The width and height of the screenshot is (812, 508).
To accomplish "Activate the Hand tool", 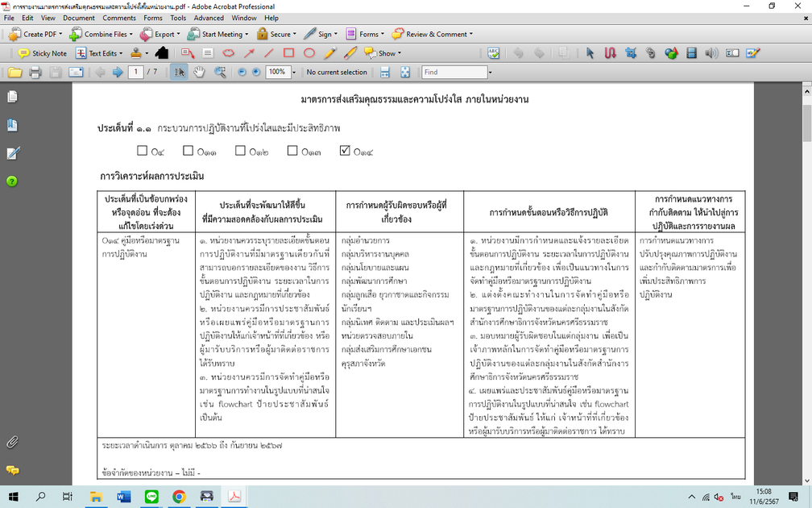I will coord(200,72).
